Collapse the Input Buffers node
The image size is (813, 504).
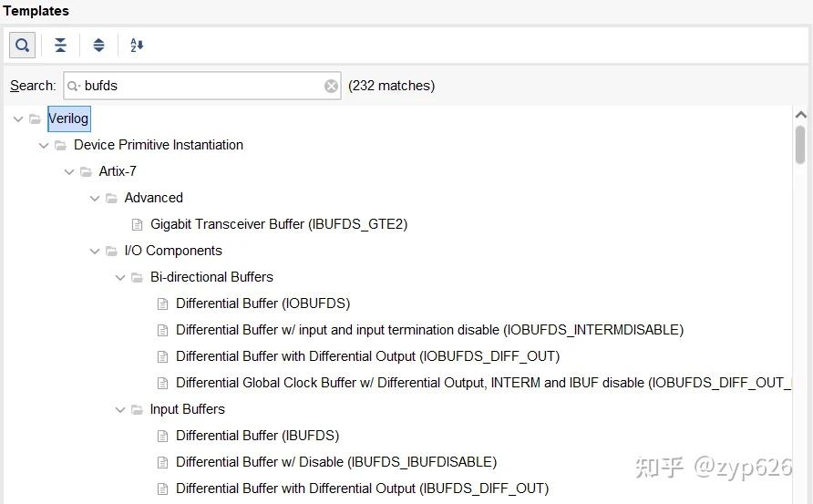tap(120, 409)
